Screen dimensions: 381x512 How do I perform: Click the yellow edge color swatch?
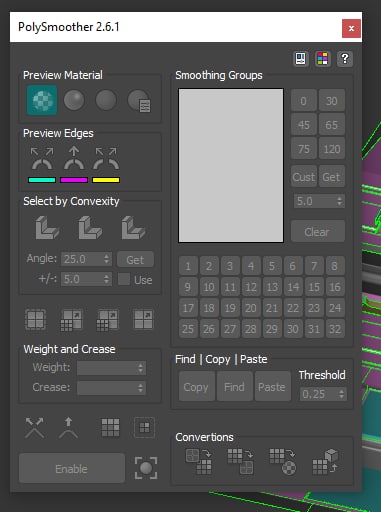[x=106, y=180]
